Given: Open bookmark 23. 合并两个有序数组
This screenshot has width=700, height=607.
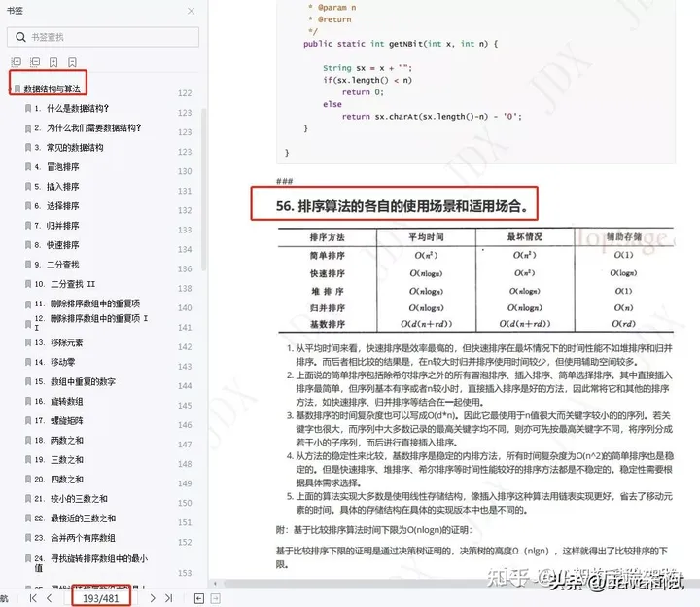Looking at the screenshot, I should (75, 538).
